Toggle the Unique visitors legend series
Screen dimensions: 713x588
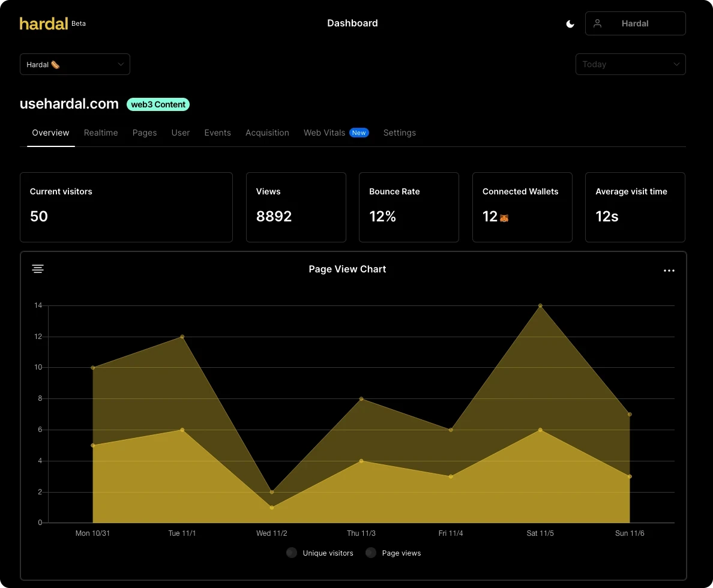pos(320,553)
